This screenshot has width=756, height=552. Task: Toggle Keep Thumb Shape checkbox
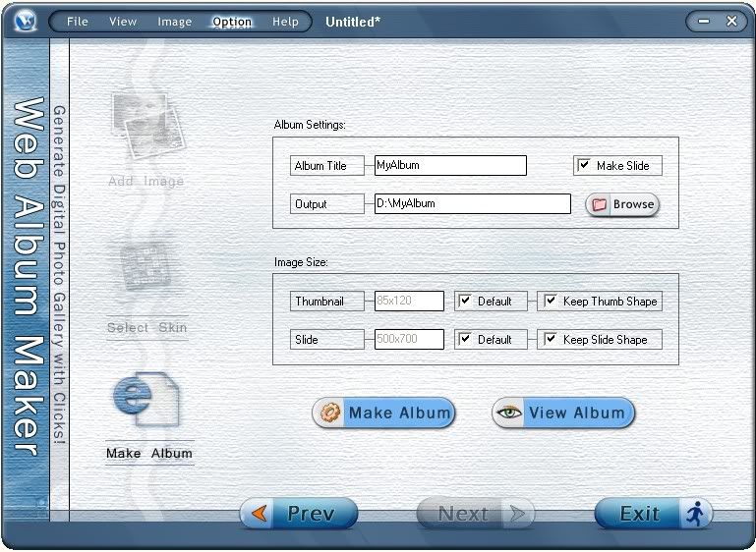(x=551, y=302)
